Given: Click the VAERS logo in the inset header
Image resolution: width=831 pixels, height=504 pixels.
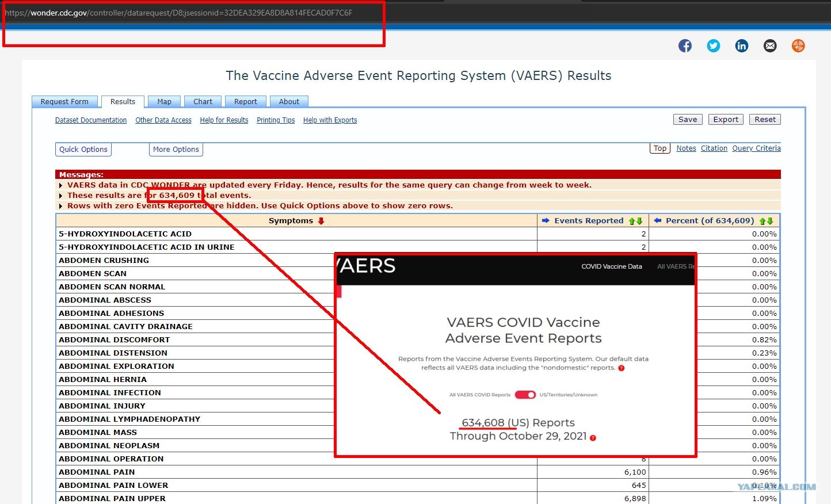Looking at the screenshot, I should (x=367, y=266).
